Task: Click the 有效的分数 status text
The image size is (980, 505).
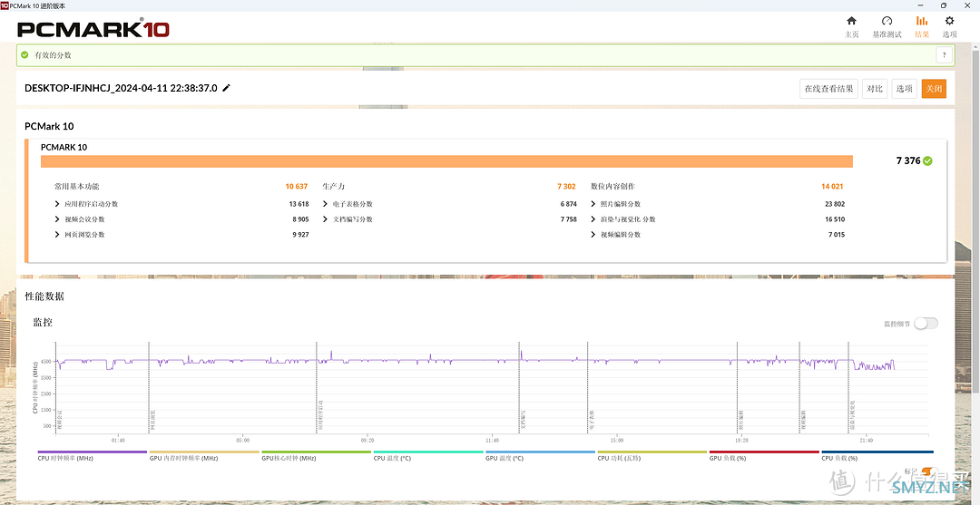Action: click(x=54, y=55)
